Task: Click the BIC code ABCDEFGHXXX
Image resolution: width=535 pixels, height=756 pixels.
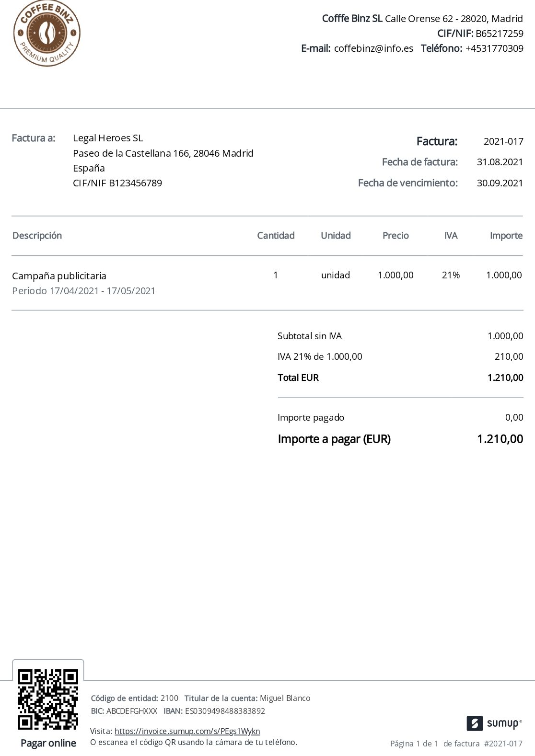Action: (132, 711)
